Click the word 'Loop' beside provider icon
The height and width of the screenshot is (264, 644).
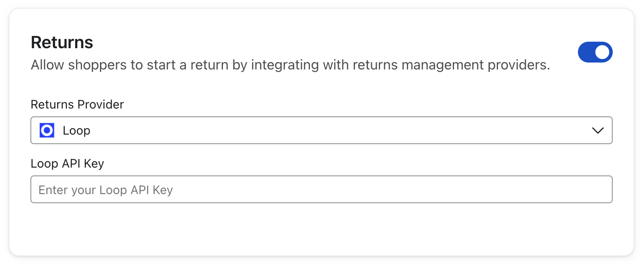[76, 131]
